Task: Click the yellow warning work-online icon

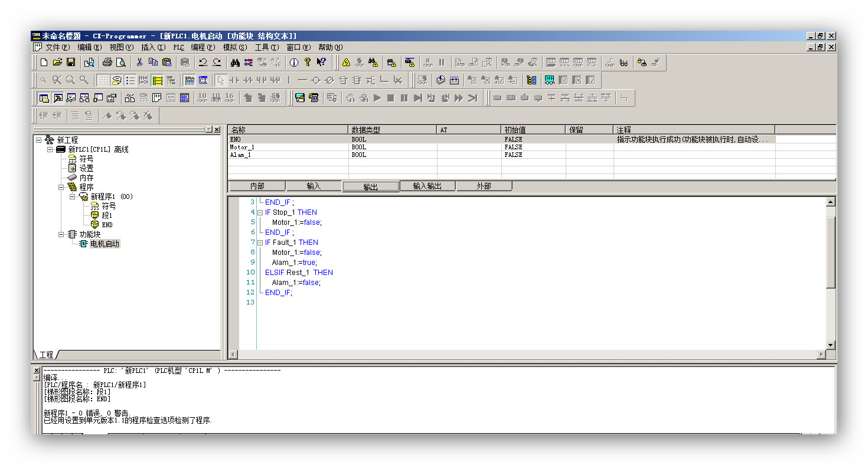Action: pyautogui.click(x=346, y=63)
